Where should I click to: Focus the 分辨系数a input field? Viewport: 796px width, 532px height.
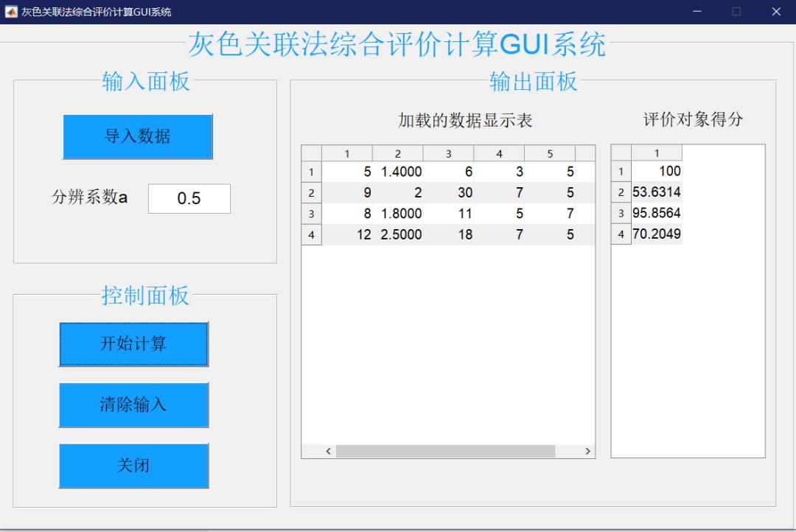[x=189, y=198]
